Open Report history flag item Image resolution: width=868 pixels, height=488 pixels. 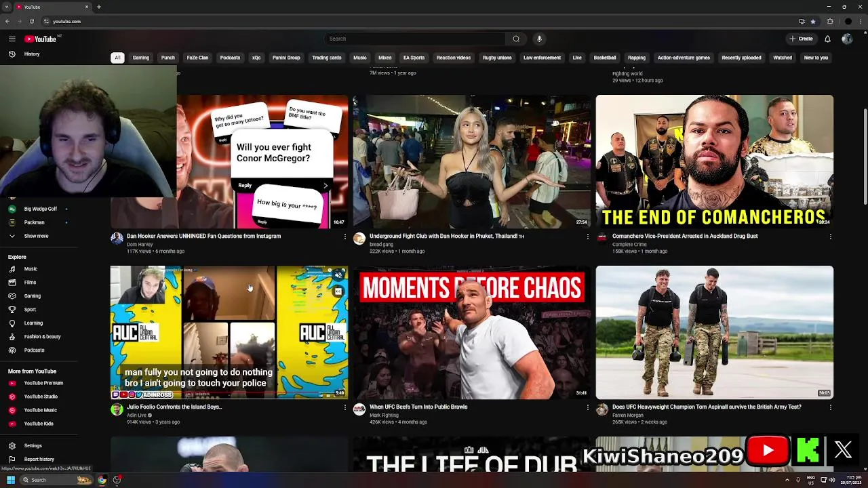pyautogui.click(x=39, y=459)
